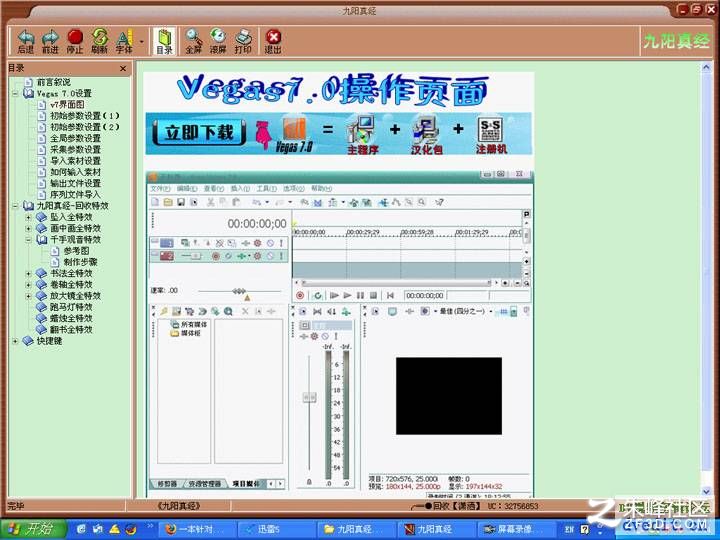Open the 采集参数设置 page

75,149
